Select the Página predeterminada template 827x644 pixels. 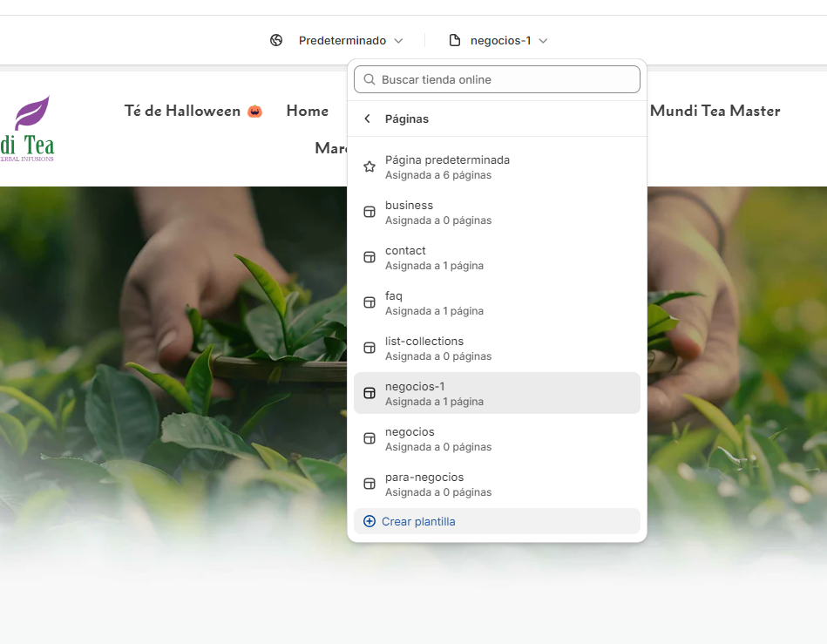[497, 167]
